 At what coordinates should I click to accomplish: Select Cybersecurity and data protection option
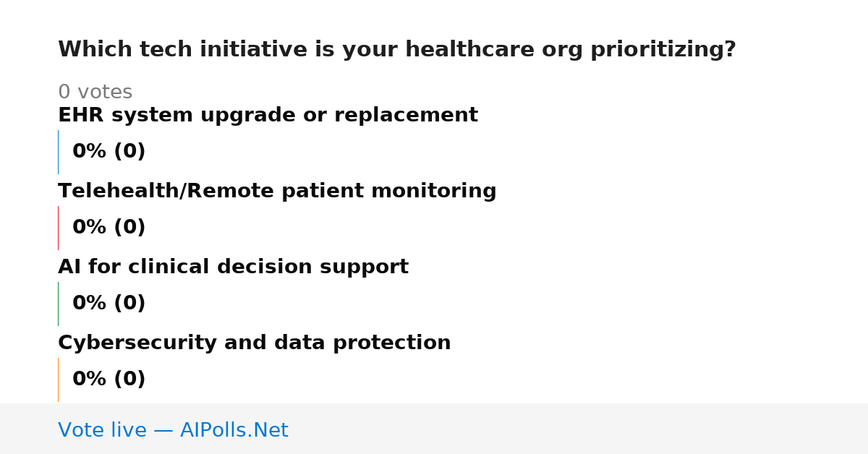[254, 343]
